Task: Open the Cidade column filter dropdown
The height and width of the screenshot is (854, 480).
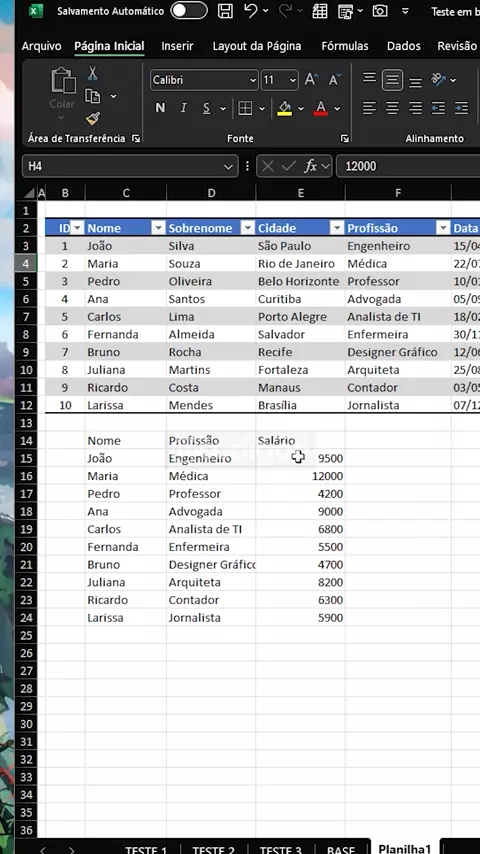Action: (337, 228)
